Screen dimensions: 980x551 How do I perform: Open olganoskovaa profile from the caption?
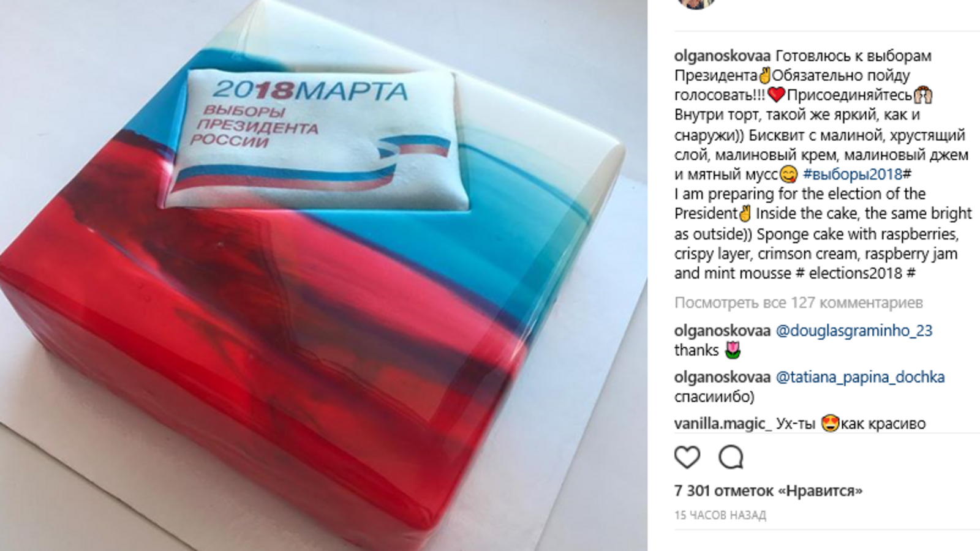tap(723, 56)
